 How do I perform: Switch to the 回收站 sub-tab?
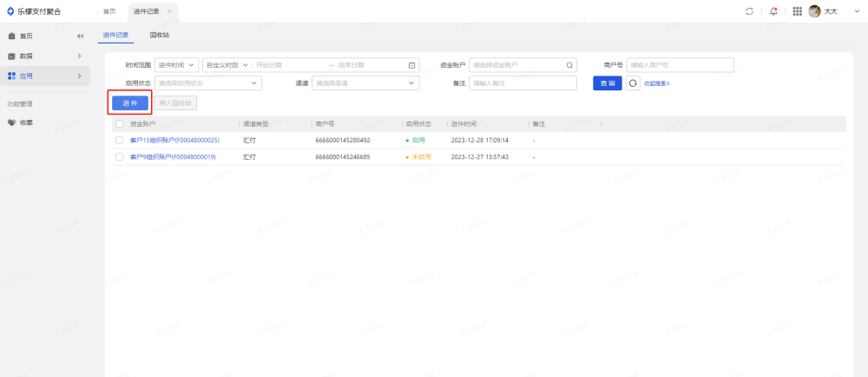[x=160, y=35]
